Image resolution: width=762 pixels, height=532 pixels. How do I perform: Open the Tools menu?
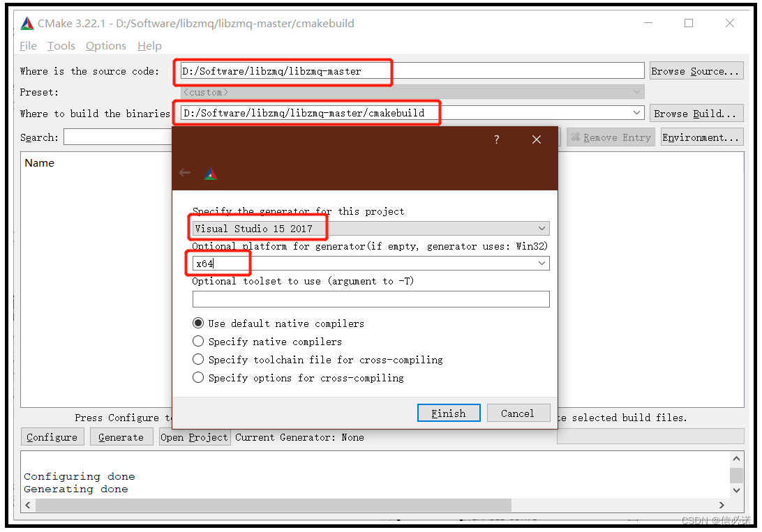61,45
